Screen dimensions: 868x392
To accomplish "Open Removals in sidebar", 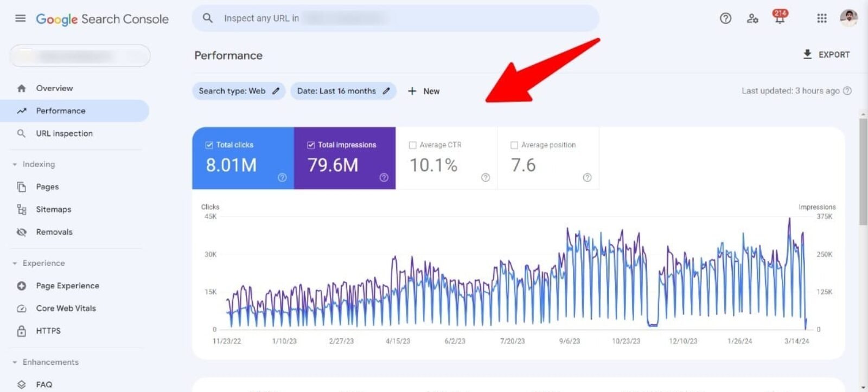I will coord(54,232).
